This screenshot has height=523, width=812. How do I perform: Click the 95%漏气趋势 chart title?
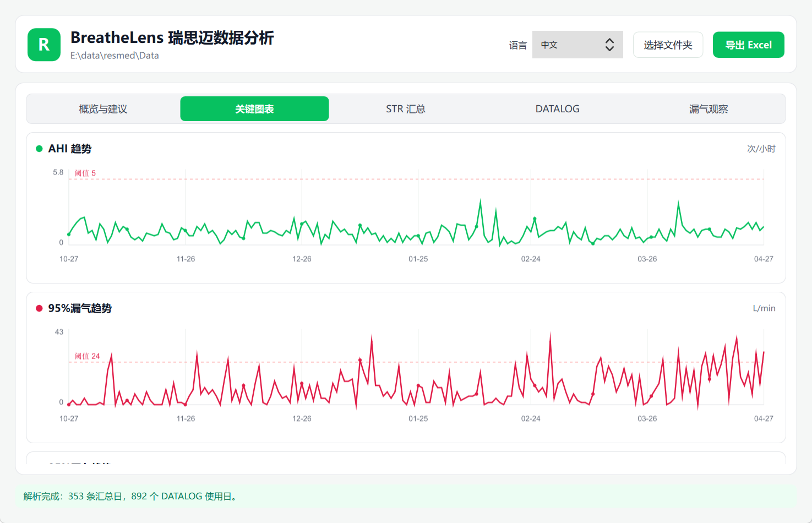pos(80,308)
